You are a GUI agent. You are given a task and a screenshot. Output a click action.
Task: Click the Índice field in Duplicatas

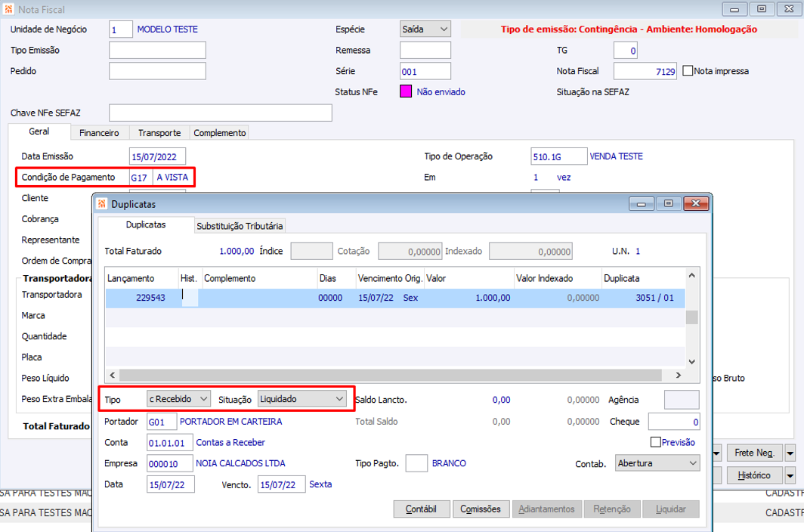click(312, 251)
